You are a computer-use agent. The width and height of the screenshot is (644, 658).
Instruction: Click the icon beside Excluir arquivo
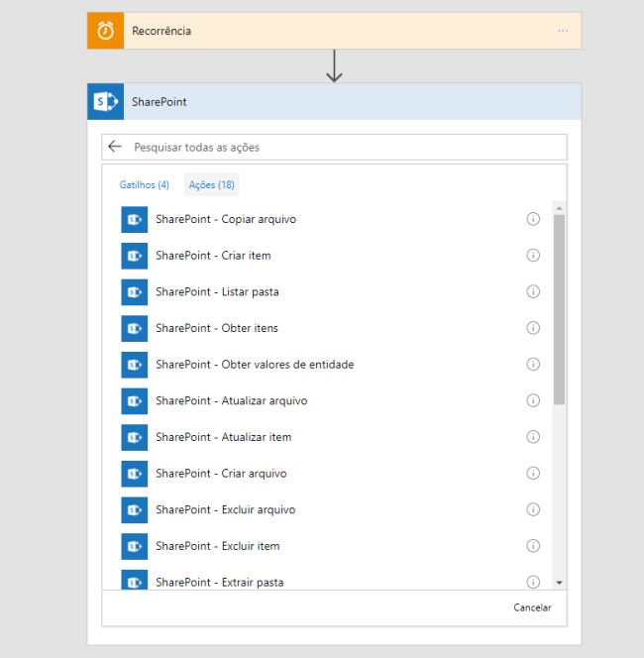point(135,510)
